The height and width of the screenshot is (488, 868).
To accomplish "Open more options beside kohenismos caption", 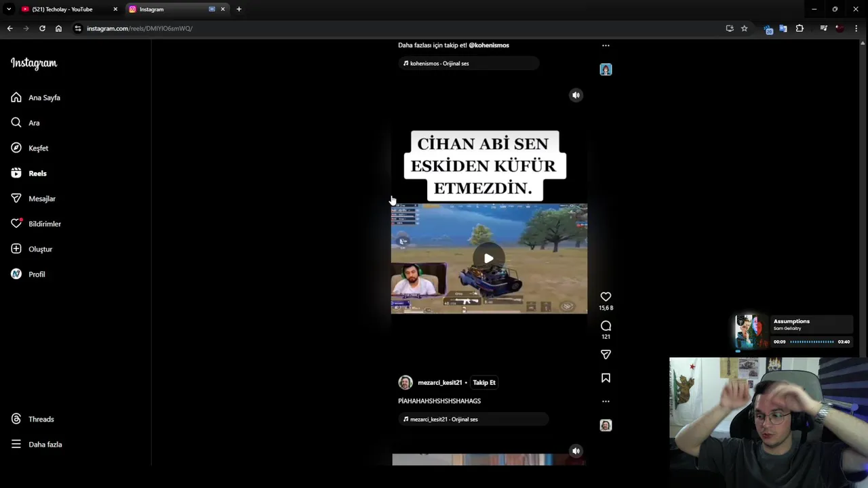I will pyautogui.click(x=606, y=45).
